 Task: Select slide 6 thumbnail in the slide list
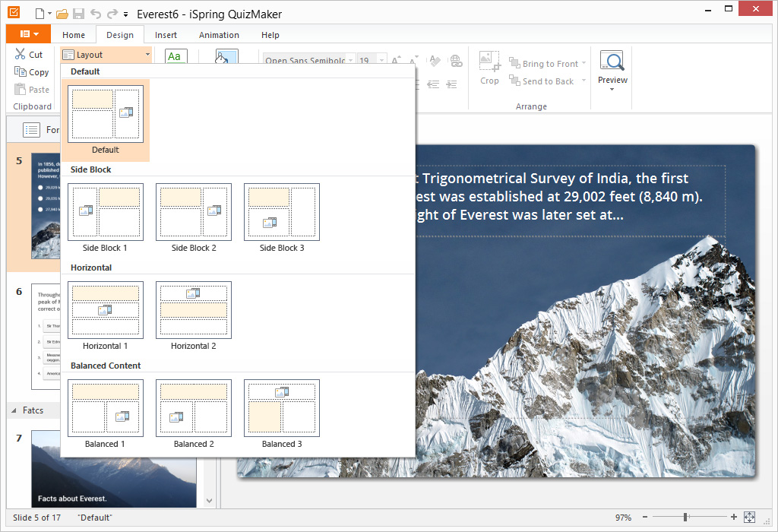pyautogui.click(x=46, y=337)
